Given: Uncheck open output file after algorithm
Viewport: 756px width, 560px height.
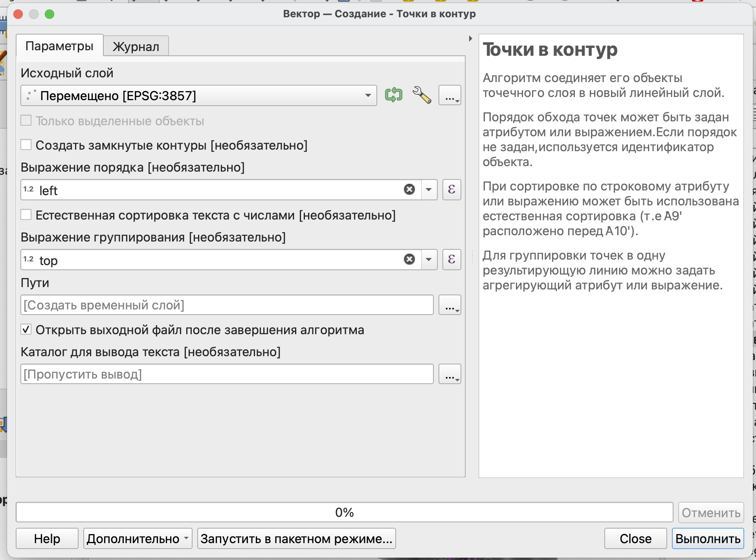Looking at the screenshot, I should (x=26, y=329).
